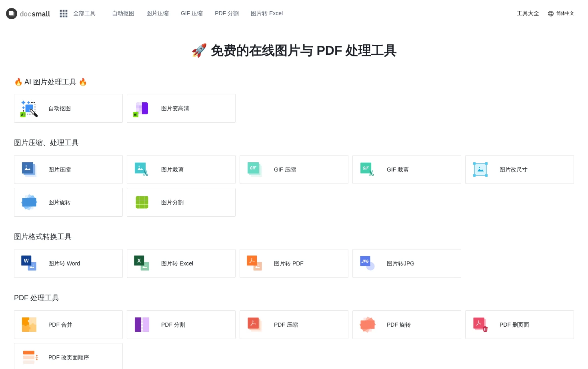
Task: Open the 图片转JPG card label
Action: coord(400,263)
